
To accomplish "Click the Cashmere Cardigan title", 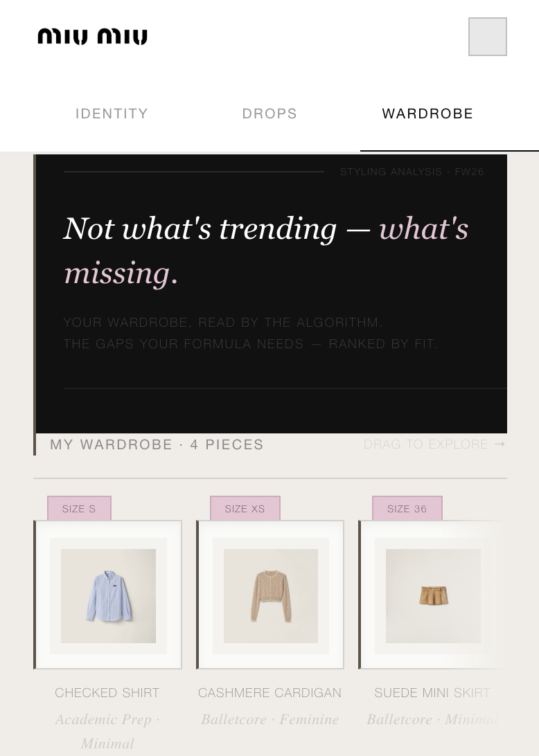I will [x=269, y=693].
